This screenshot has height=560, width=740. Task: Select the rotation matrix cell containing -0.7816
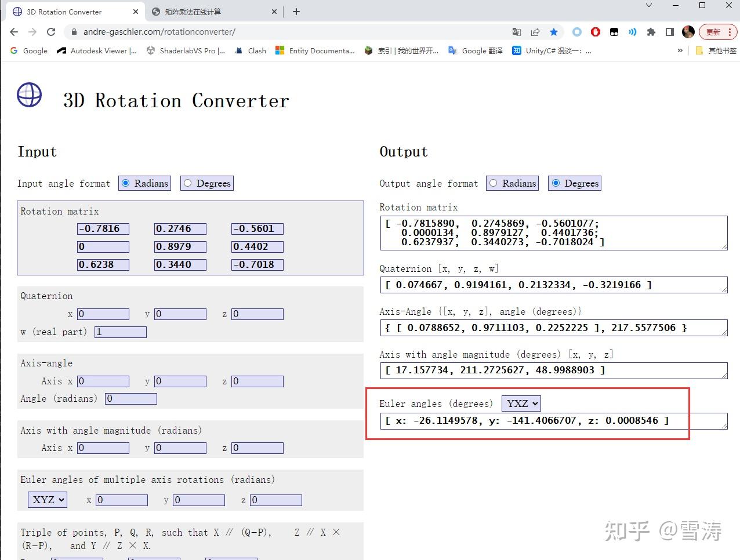pyautogui.click(x=103, y=228)
